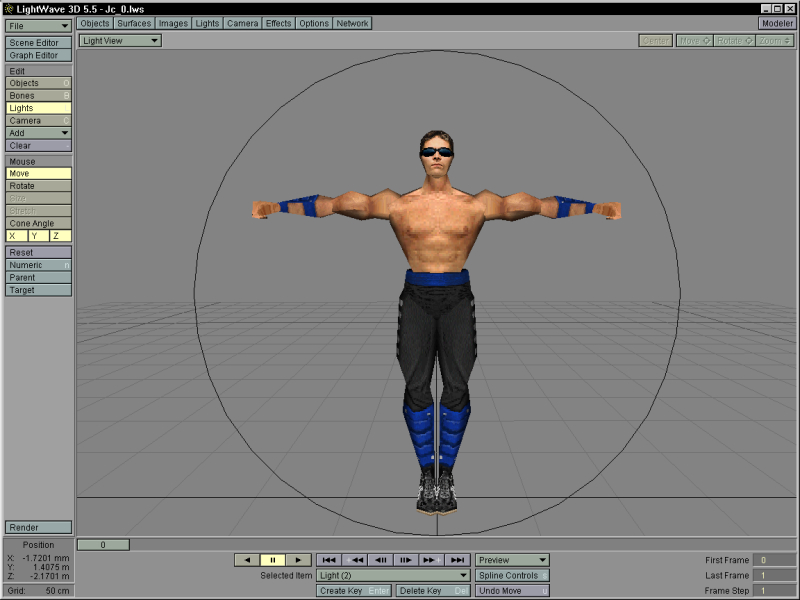Step forward one frame icon
The height and width of the screenshot is (600, 800).
click(x=406, y=560)
